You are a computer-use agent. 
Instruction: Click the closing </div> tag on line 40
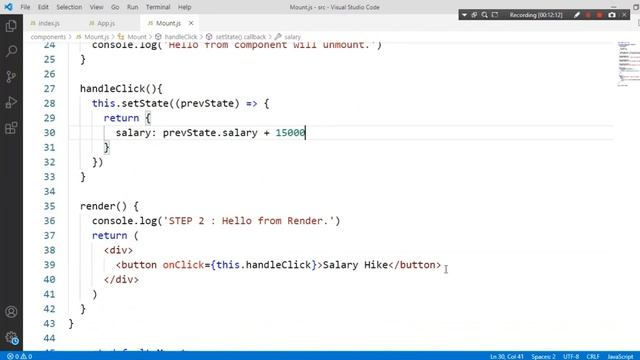point(121,280)
